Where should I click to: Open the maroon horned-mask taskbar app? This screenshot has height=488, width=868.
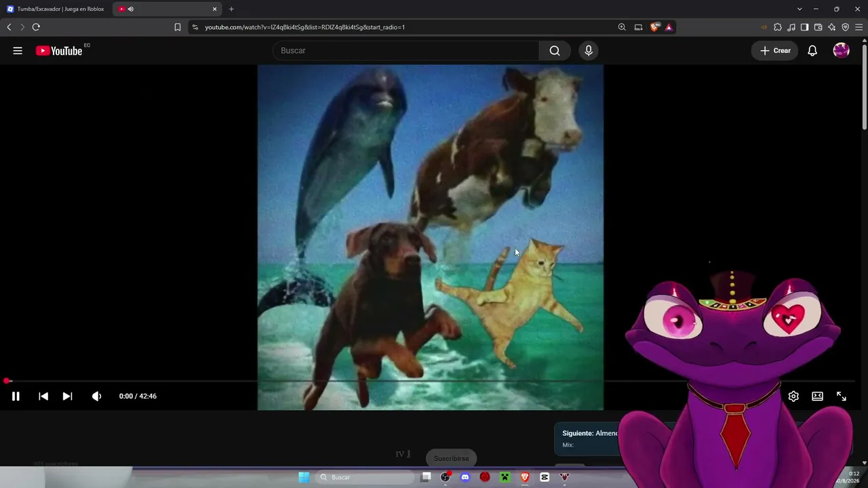[564, 478]
